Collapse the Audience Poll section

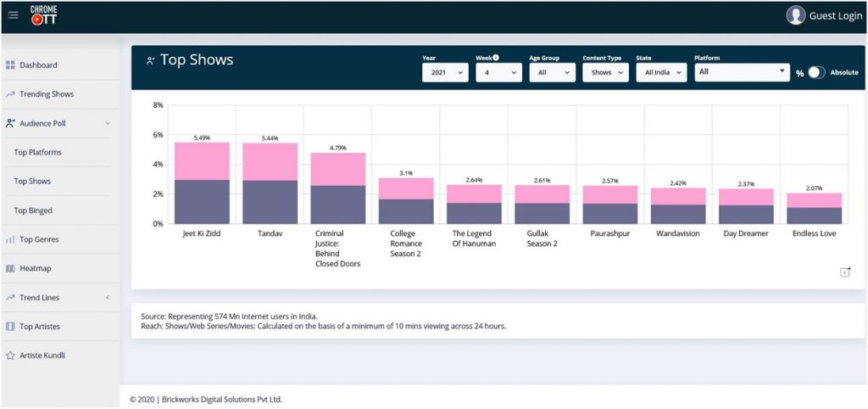[107, 124]
